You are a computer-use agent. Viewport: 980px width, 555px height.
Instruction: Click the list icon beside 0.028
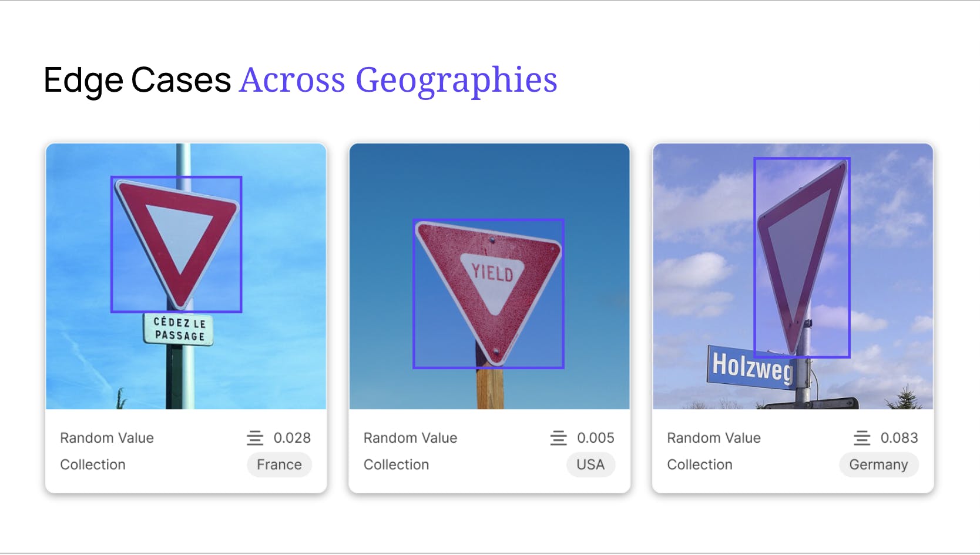(x=255, y=438)
